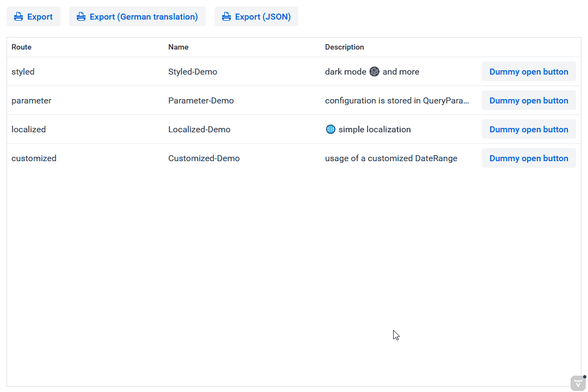Click the Name column header
The image size is (588, 392).
point(179,47)
